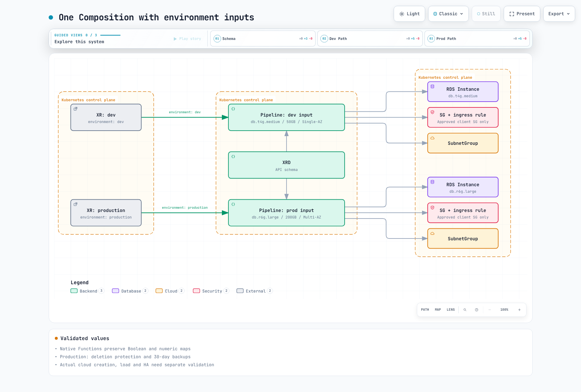Open the Export dropdown menu
This screenshot has width=581, height=392.
559,14
